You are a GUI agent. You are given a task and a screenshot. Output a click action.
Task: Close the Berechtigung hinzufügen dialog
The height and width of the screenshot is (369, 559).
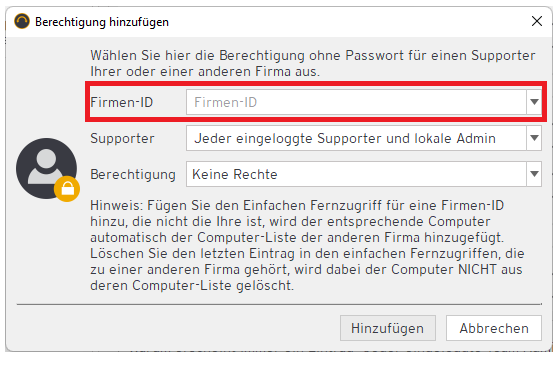[537, 21]
